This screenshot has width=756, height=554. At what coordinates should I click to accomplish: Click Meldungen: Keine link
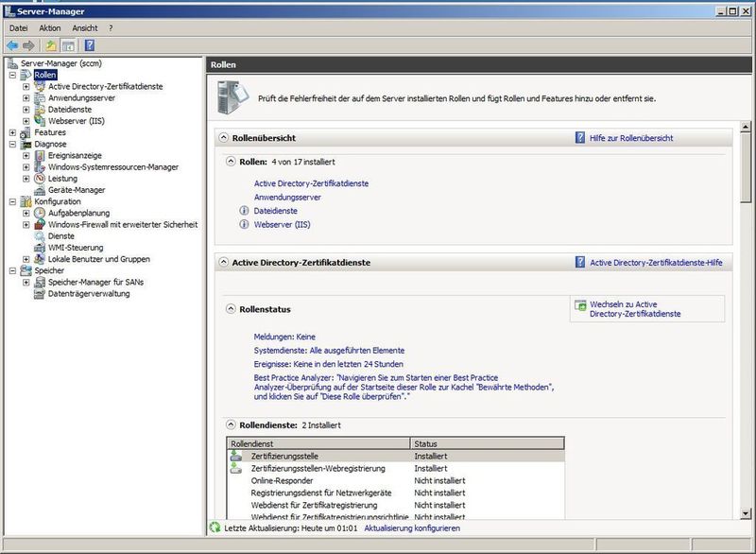coord(284,337)
